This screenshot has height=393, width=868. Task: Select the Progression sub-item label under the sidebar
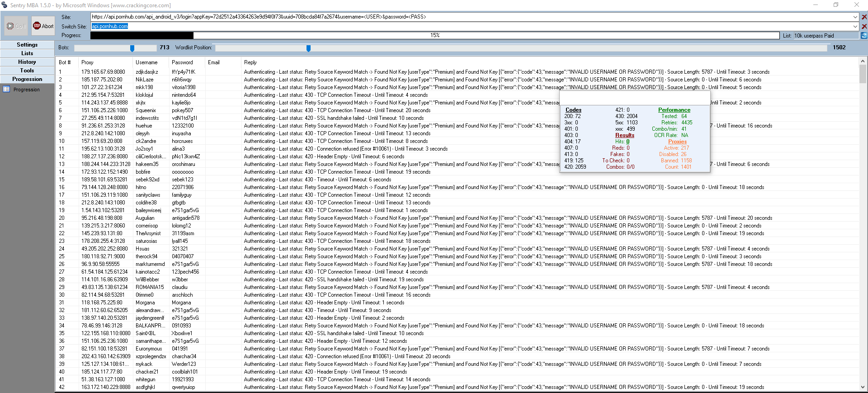pyautogui.click(x=27, y=90)
